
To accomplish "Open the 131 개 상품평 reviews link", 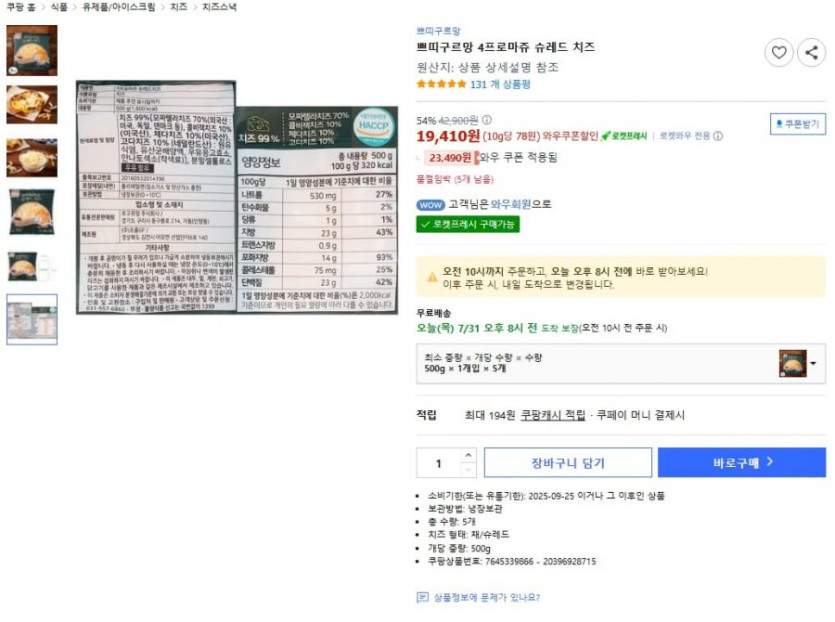I will point(500,84).
